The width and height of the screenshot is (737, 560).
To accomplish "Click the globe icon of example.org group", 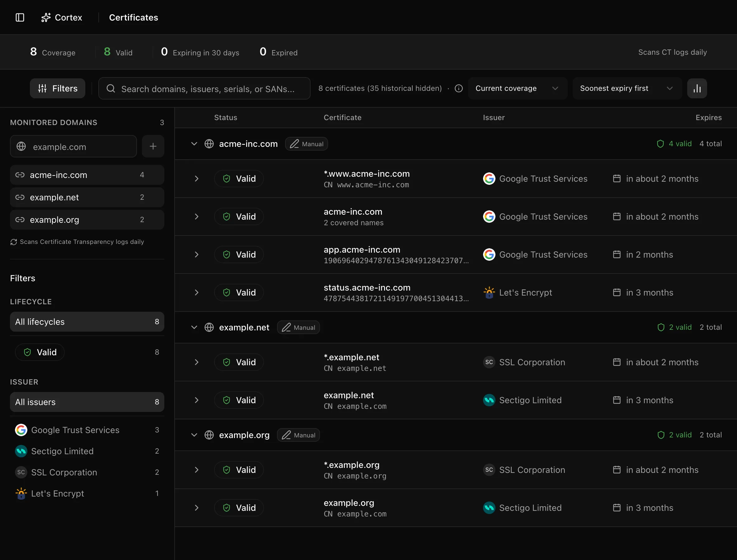I will [209, 435].
